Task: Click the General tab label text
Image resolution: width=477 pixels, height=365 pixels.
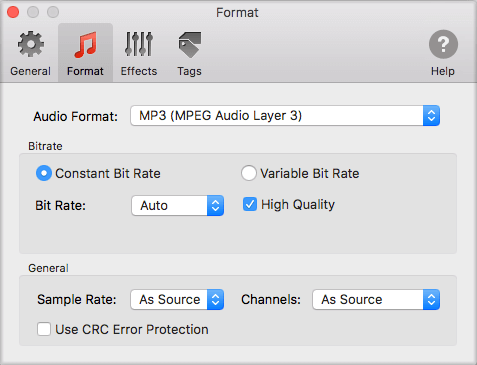Action: 30,71
